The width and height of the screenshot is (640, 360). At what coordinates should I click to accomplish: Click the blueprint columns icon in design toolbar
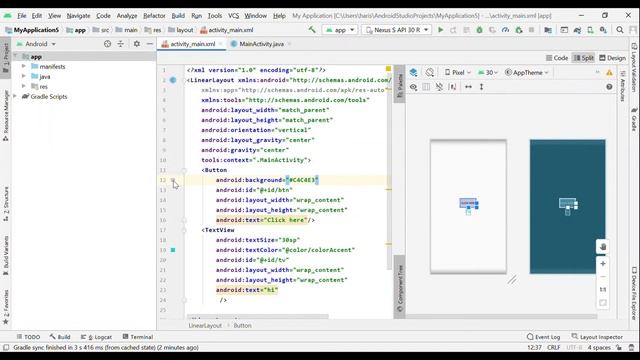click(426, 87)
